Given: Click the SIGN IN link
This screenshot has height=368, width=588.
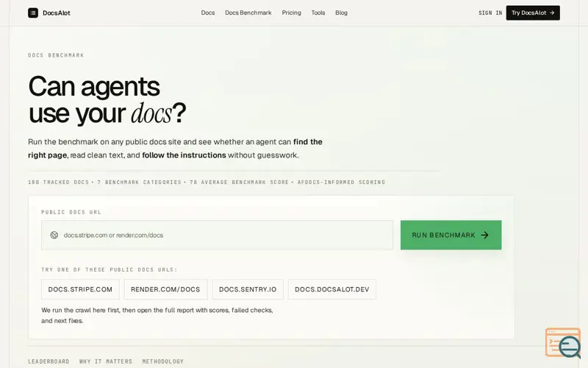Looking at the screenshot, I should [x=490, y=13].
